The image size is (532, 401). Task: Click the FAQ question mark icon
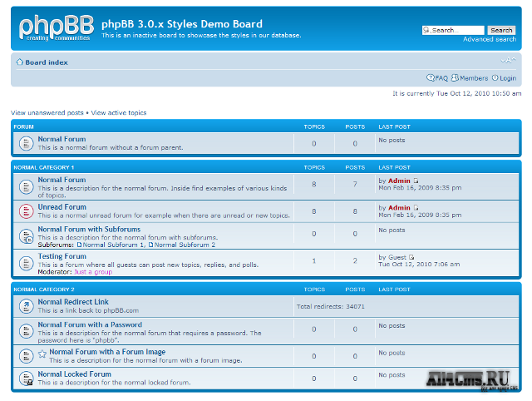(x=431, y=77)
